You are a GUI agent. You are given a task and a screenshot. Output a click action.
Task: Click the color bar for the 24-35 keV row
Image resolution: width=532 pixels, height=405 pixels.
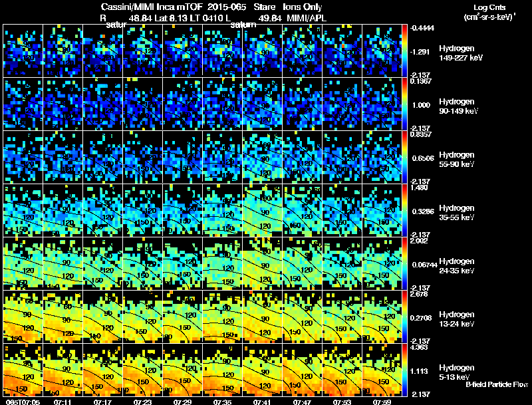(x=404, y=264)
